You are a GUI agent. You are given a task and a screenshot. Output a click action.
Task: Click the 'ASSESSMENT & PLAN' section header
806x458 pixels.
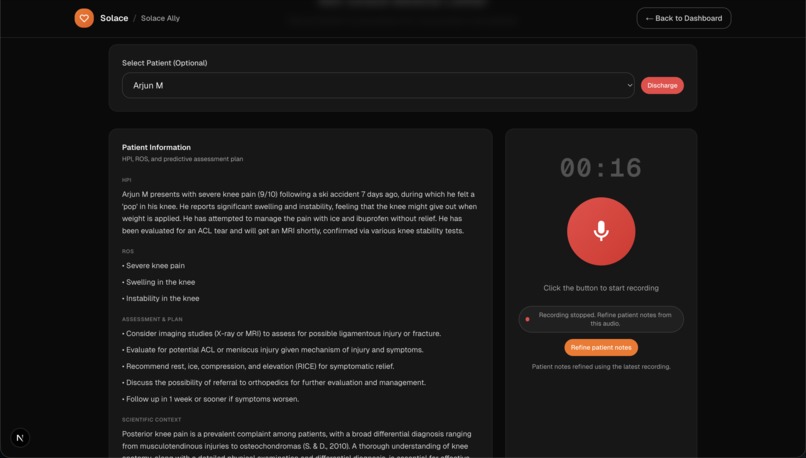(x=152, y=319)
